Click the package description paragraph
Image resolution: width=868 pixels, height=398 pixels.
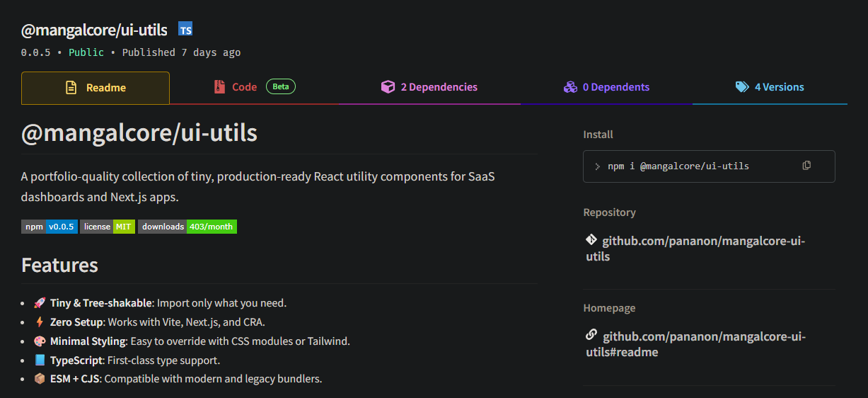point(257,186)
